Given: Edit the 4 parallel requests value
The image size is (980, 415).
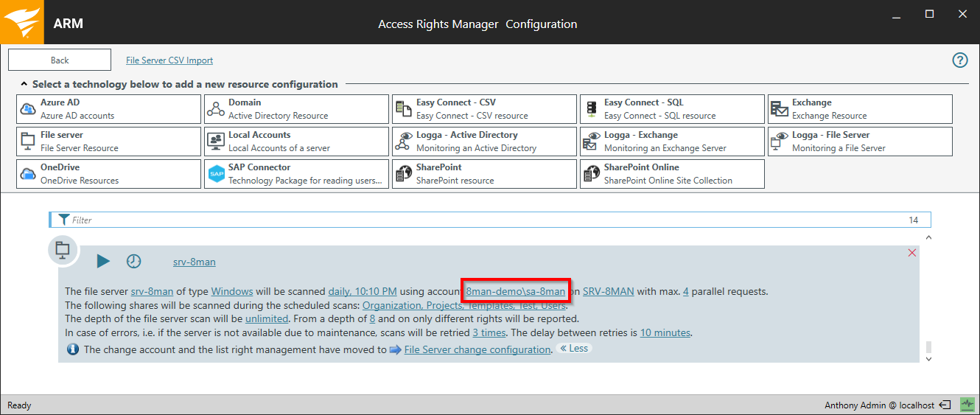Looking at the screenshot, I should click(686, 291).
